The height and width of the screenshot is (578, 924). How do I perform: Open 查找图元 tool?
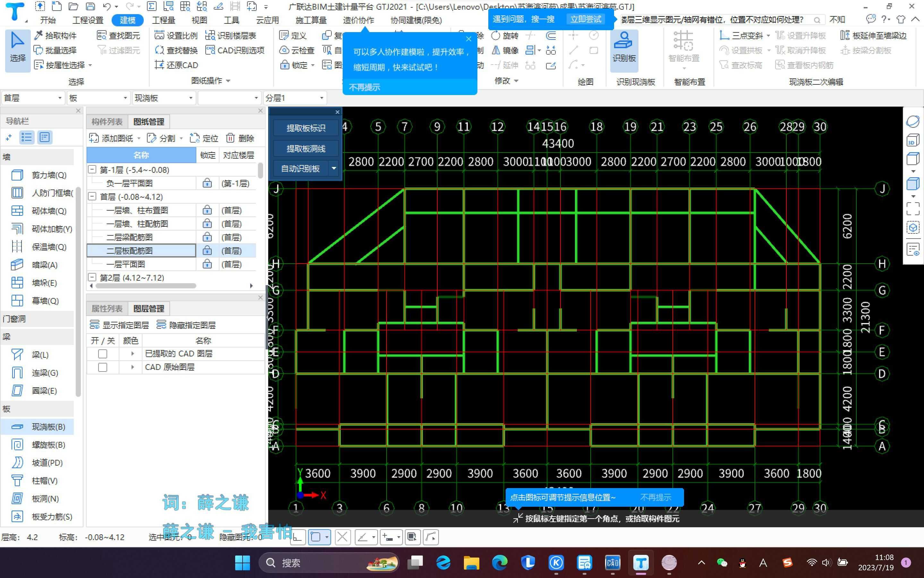[x=118, y=36]
